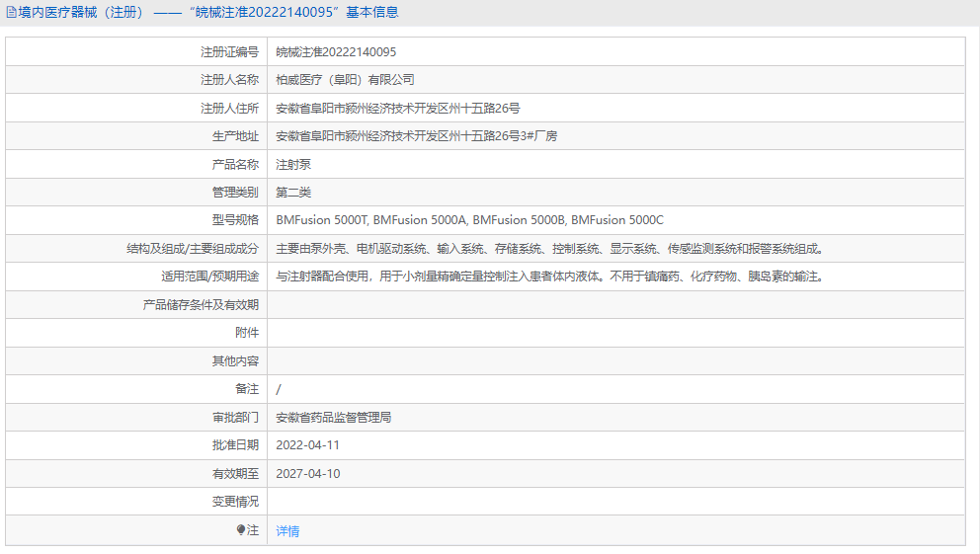Click the 注册人住所 label
The image size is (980, 554).
coord(229,108)
